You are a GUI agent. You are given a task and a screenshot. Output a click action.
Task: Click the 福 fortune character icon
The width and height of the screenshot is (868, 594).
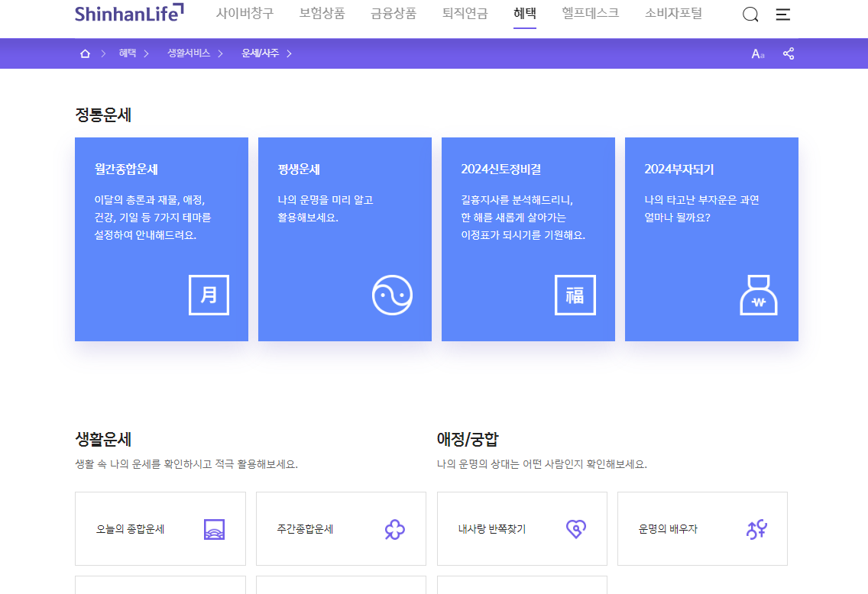(575, 295)
